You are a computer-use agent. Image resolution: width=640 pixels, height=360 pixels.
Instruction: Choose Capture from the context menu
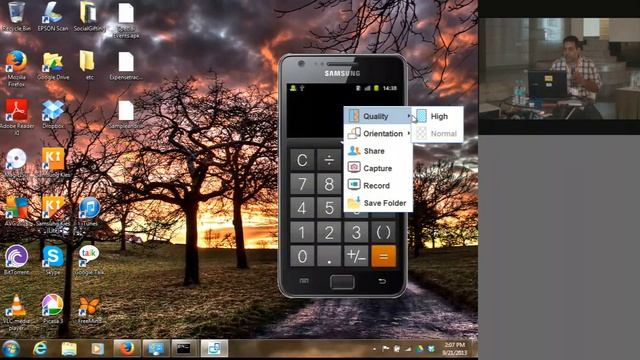378,168
